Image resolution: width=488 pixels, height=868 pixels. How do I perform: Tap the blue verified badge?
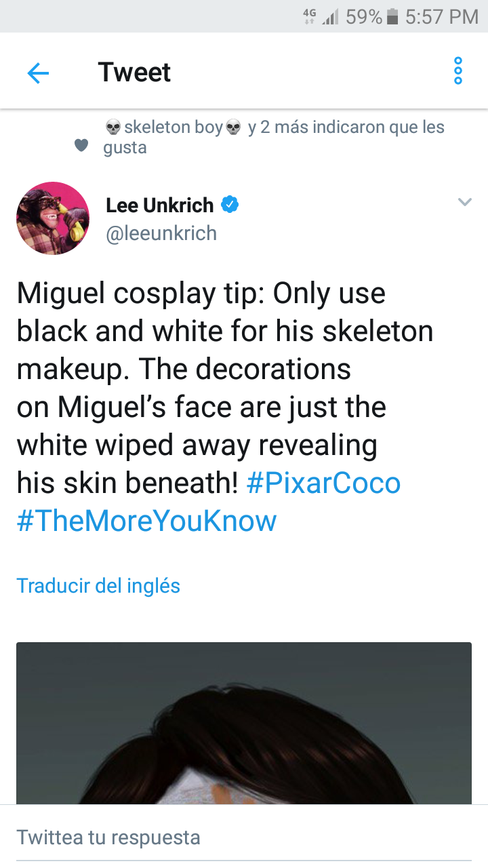click(x=230, y=204)
